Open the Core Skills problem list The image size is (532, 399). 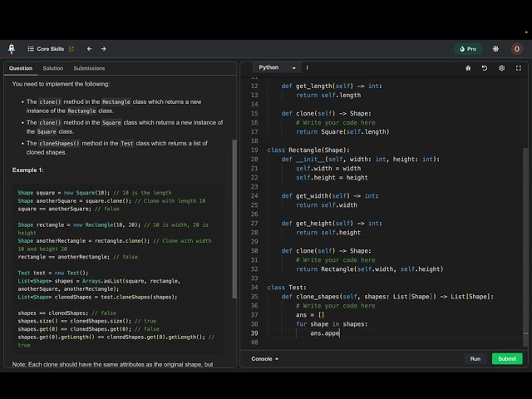pyautogui.click(x=50, y=49)
